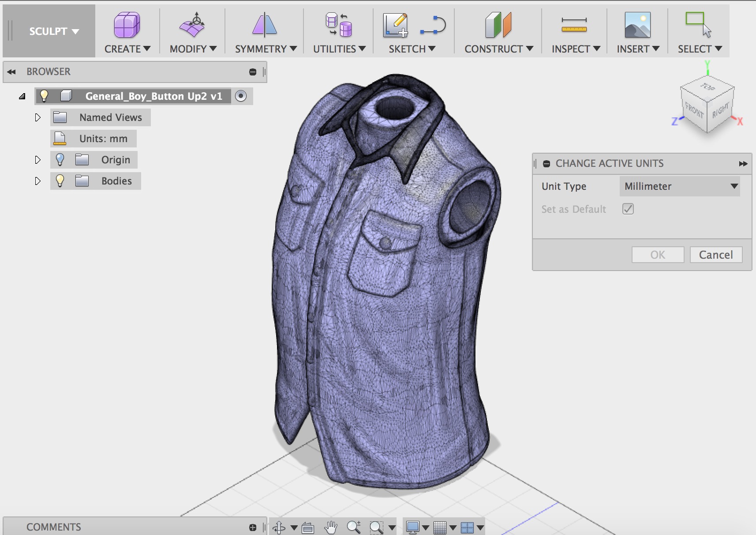
Task: Open the SCULPT workspace dropdown
Action: (53, 31)
